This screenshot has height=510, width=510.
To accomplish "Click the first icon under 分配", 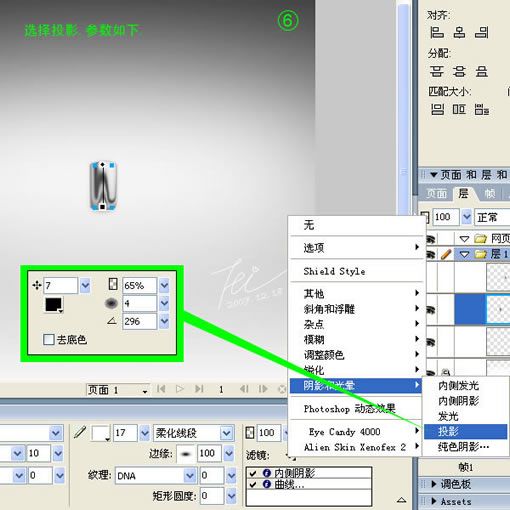I will pyautogui.click(x=436, y=71).
